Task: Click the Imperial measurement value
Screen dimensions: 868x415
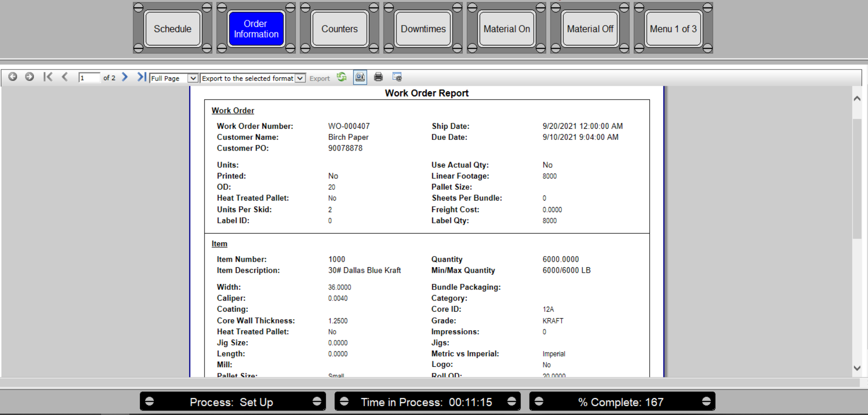Action: [554, 354]
